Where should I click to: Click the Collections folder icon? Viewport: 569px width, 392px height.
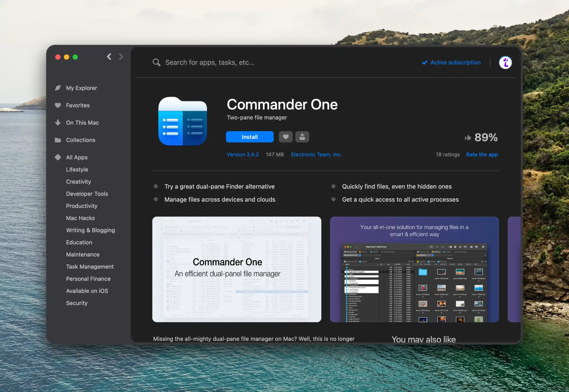[58, 140]
